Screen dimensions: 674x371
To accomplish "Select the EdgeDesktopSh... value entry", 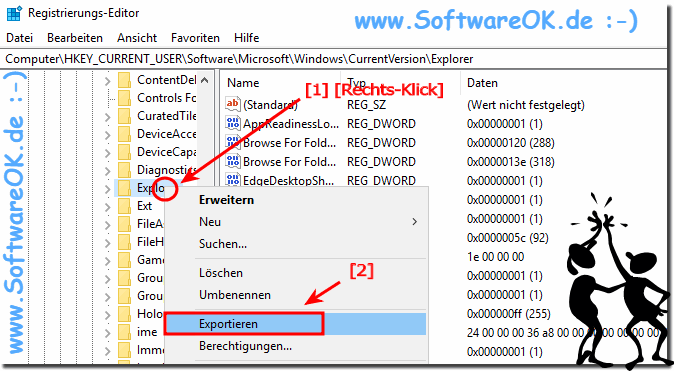I will [x=288, y=181].
